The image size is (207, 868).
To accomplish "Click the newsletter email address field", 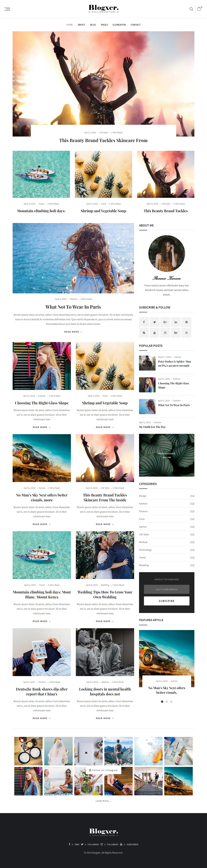I will point(167,589).
